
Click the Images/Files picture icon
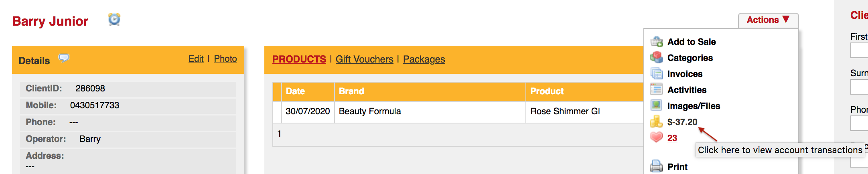click(x=656, y=105)
